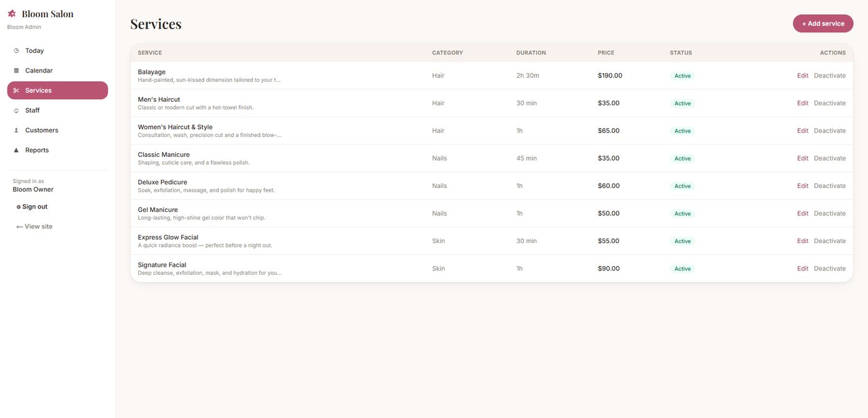This screenshot has width=868, height=418.
Task: Click the Nails category of Deluxe Pedicure
Action: [440, 186]
